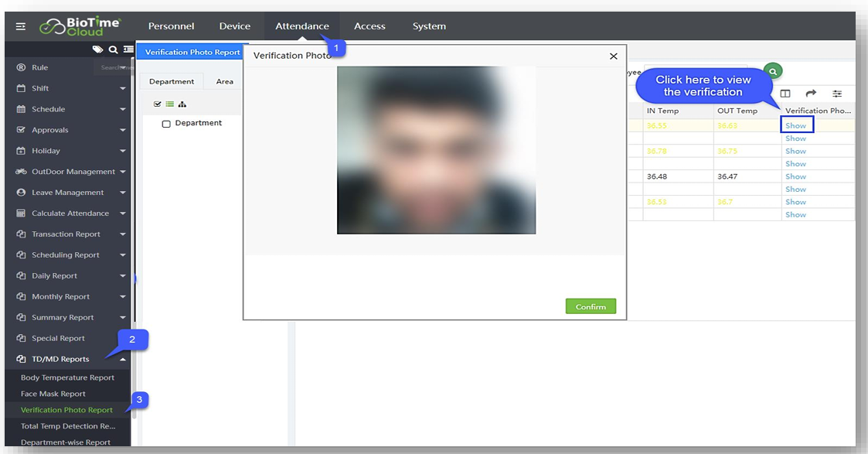Click the hamburger menu icon beside BioTime logo
The width and height of the screenshot is (868, 454).
(21, 26)
